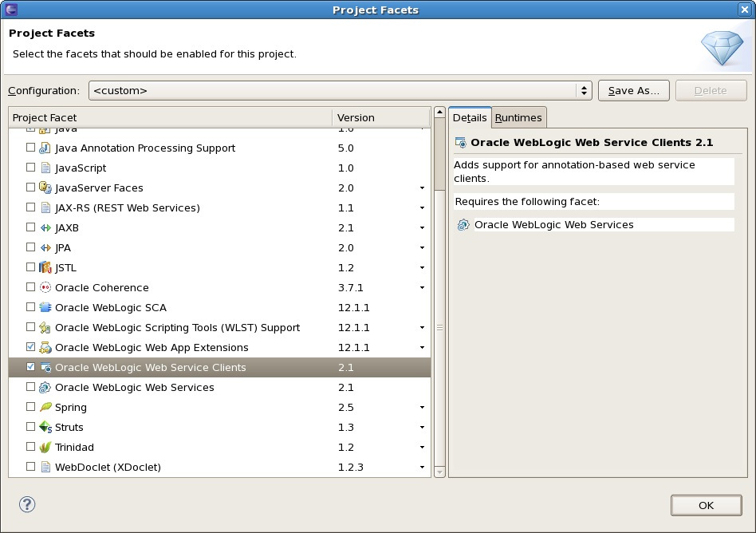Click the WebLogic Web App Extensions icon

coord(45,347)
